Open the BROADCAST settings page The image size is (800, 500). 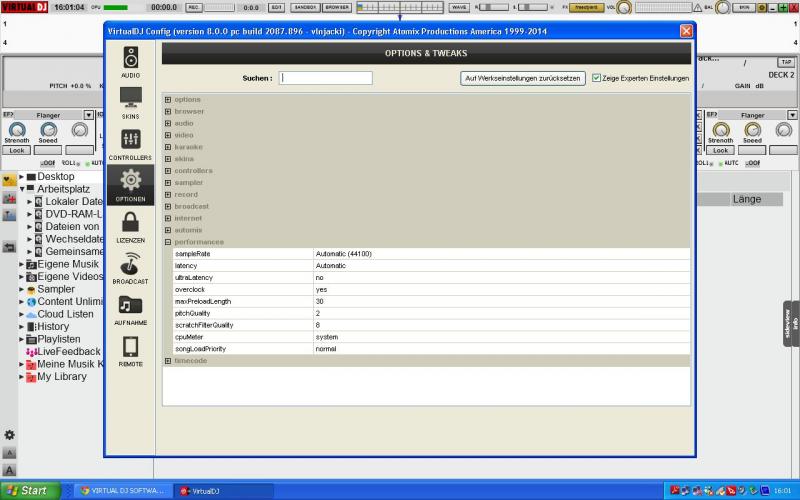point(131,268)
